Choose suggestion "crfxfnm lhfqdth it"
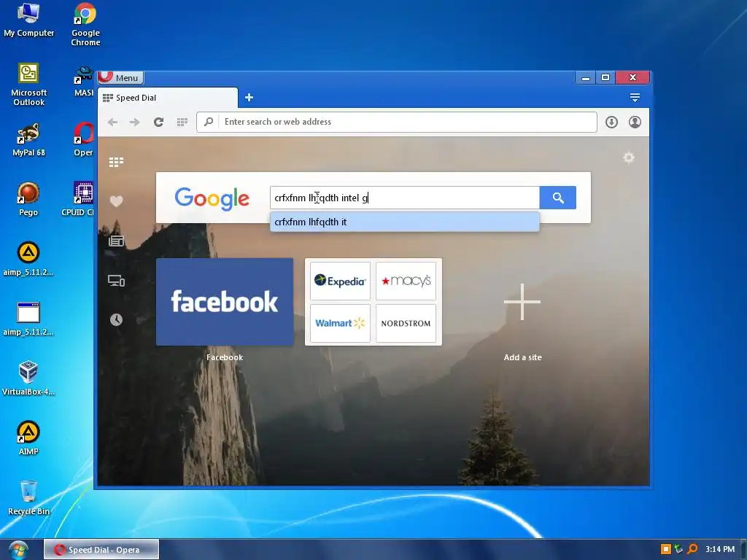This screenshot has height=560, width=747. pyautogui.click(x=404, y=222)
